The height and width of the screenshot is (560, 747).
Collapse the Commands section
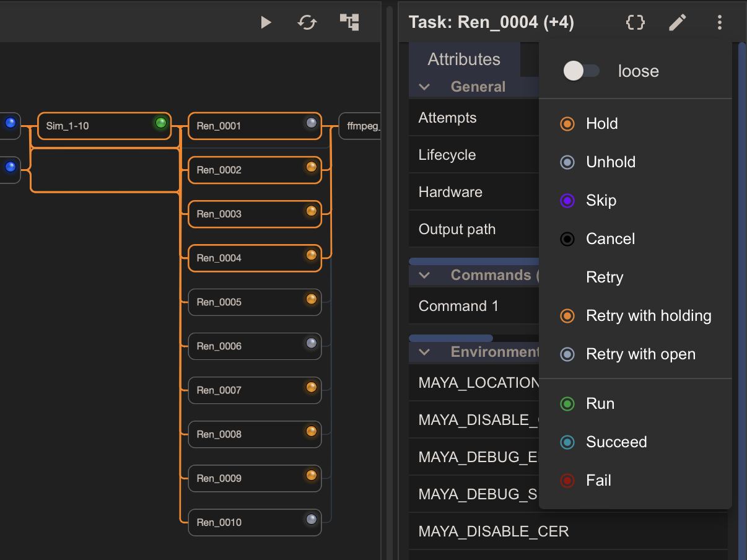(x=424, y=275)
